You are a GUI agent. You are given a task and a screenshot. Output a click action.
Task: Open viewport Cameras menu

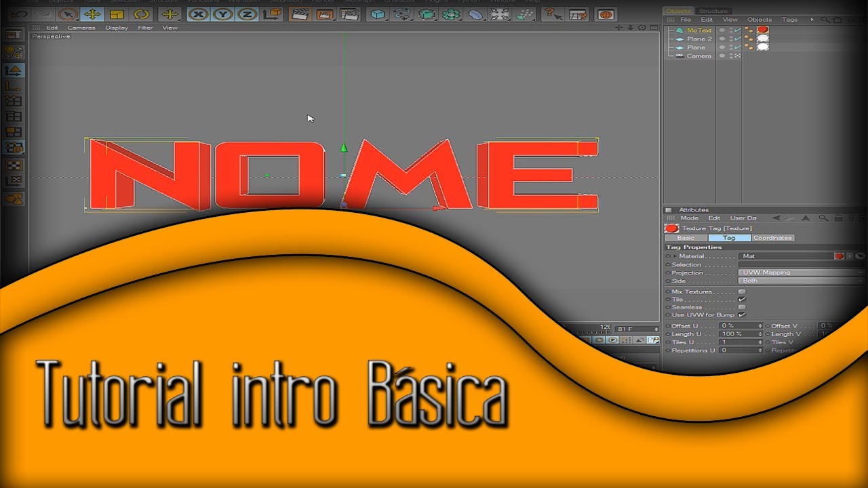pyautogui.click(x=81, y=28)
